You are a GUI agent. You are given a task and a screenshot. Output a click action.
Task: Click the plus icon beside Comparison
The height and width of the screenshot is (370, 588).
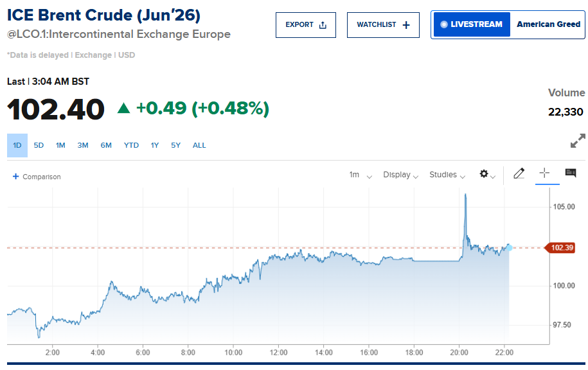(x=15, y=176)
